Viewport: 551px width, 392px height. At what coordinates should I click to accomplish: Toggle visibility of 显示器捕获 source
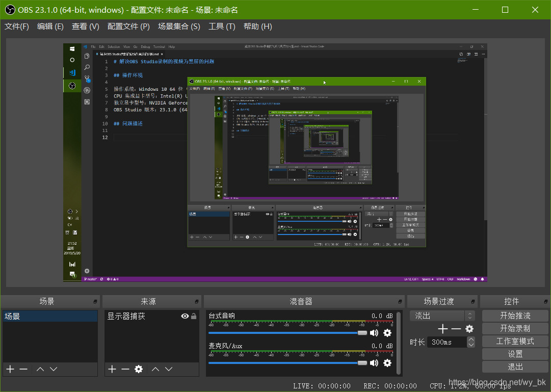coord(185,316)
